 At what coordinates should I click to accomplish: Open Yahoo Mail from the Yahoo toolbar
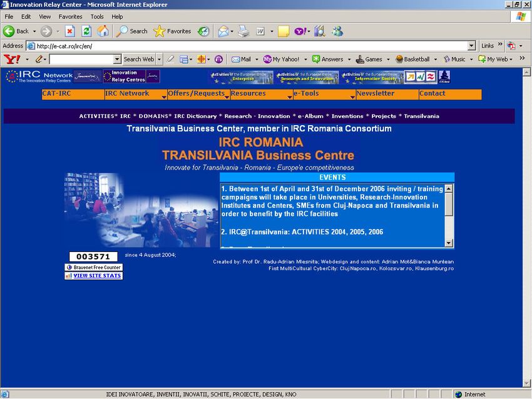tap(241, 59)
